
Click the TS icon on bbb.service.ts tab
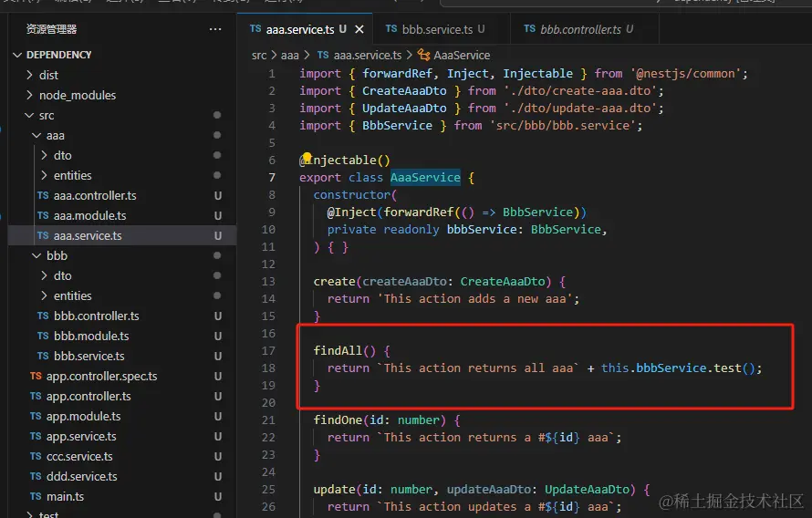(391, 29)
